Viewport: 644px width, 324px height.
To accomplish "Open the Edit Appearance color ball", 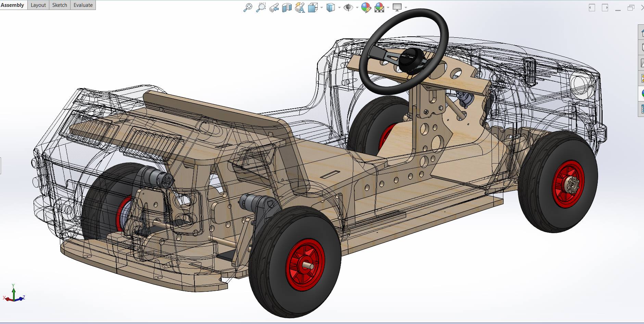I will pos(366,8).
